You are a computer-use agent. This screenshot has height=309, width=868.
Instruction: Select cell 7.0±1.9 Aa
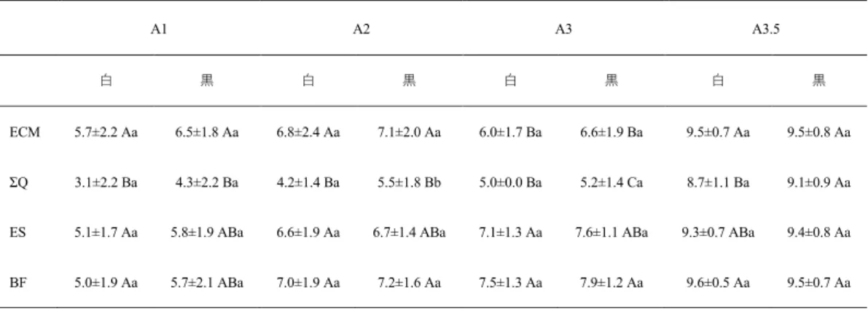pyautogui.click(x=308, y=283)
